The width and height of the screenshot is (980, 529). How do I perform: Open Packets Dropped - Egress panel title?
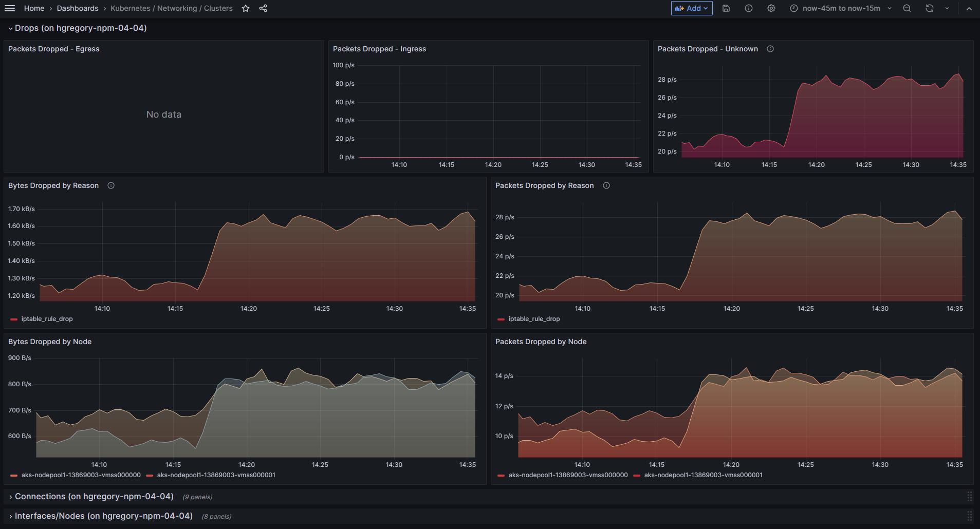(x=54, y=49)
